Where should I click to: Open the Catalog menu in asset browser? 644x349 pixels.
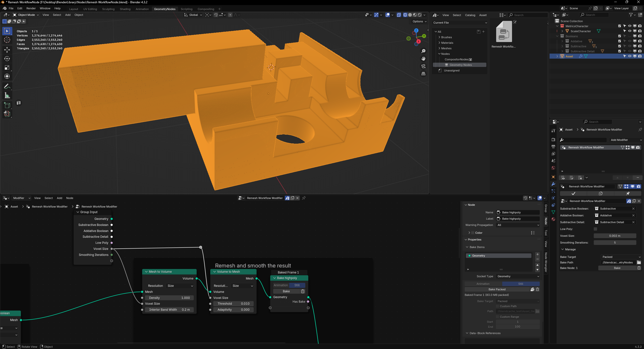tap(470, 15)
